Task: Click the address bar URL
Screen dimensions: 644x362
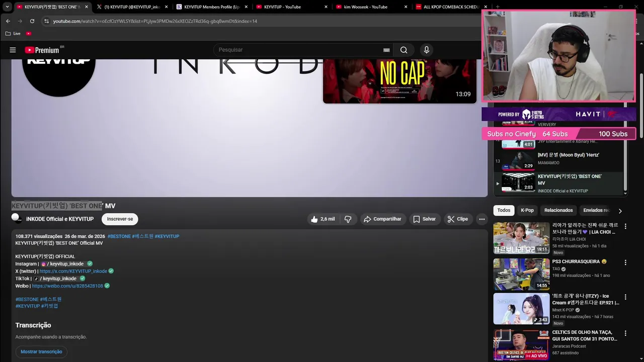Action: pos(155,21)
